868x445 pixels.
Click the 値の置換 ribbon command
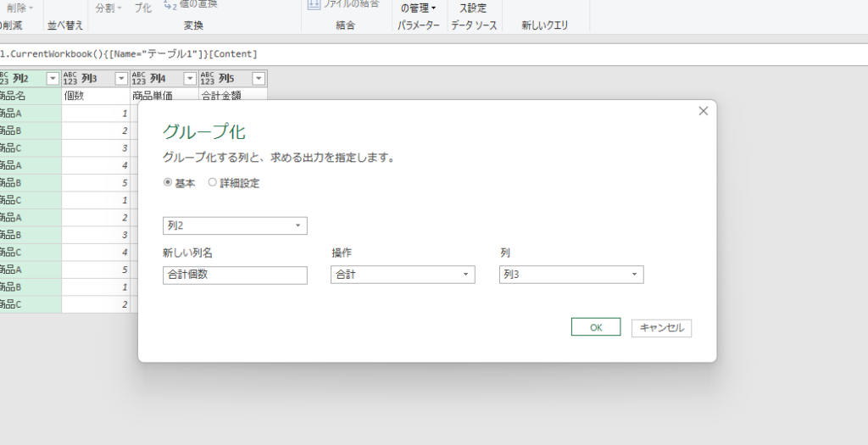pos(192,5)
